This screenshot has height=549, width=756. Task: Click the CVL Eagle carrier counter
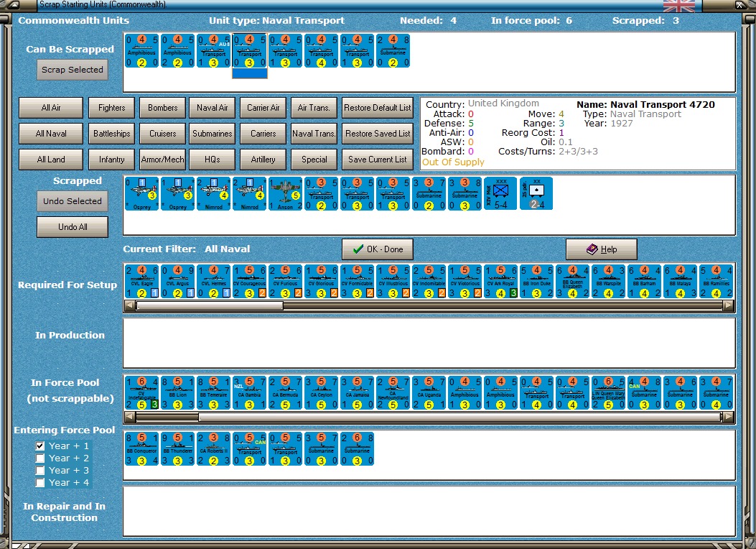(142, 281)
